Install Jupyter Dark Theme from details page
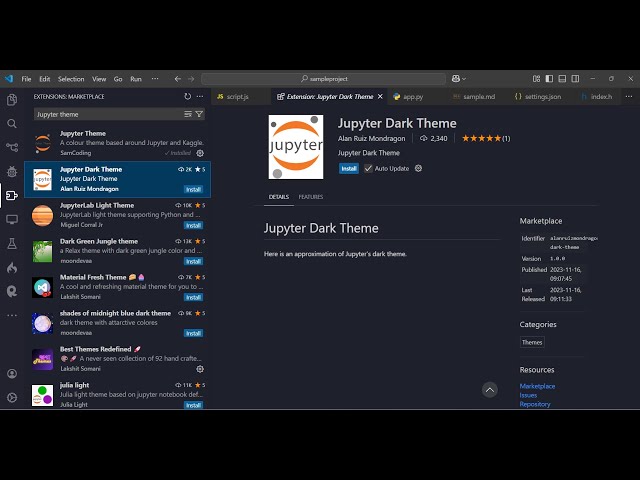 pos(348,168)
